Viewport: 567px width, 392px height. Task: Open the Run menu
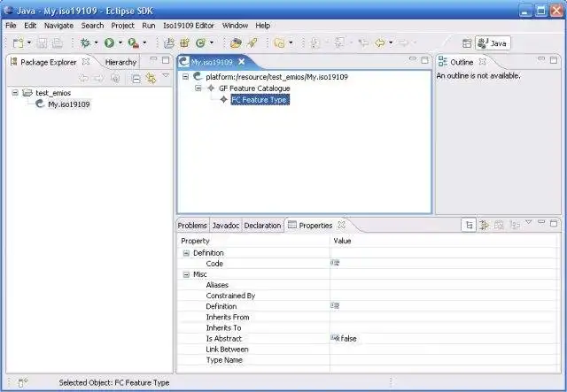[x=149, y=26]
